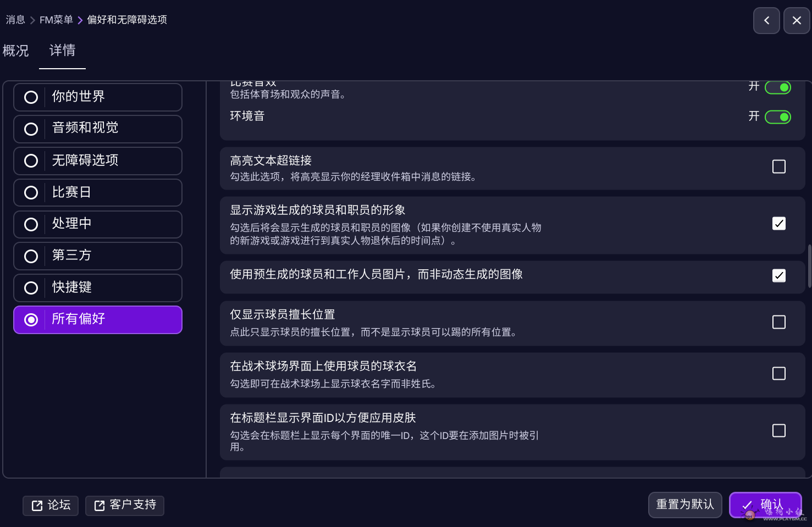Check 在战术球场界面上使用球员的球衣名
Viewport: 812px width, 527px height.
[779, 373]
